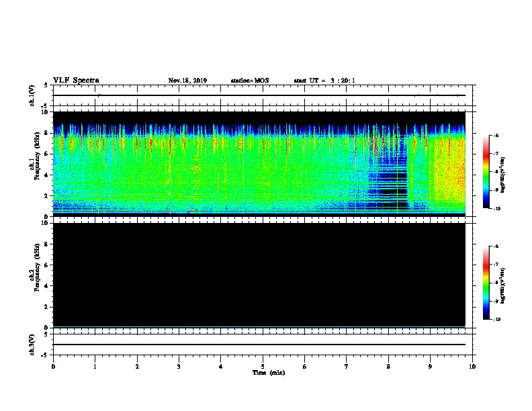Click the "ch.1(V)" axis label

32,95
